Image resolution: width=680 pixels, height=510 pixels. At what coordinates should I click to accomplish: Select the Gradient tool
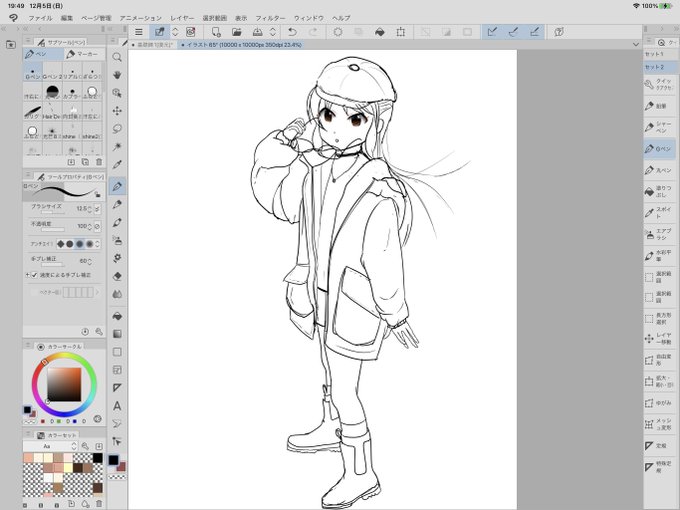117,334
